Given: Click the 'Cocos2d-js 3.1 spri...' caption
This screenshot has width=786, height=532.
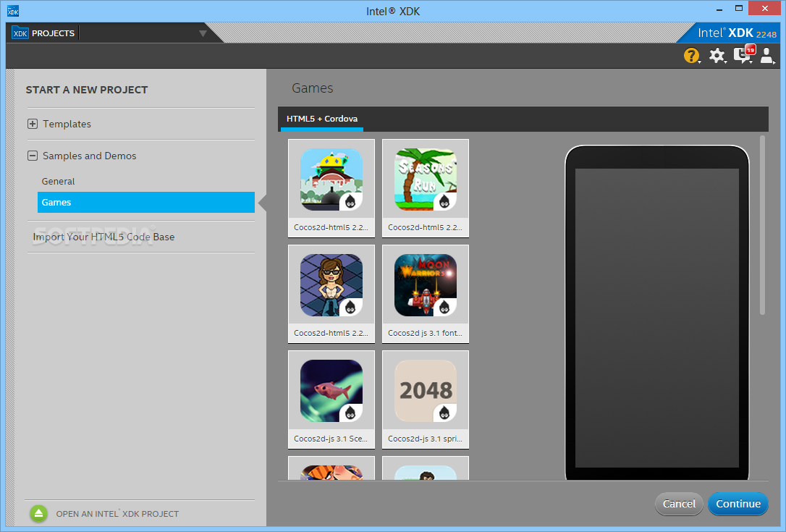Looking at the screenshot, I should [x=425, y=439].
